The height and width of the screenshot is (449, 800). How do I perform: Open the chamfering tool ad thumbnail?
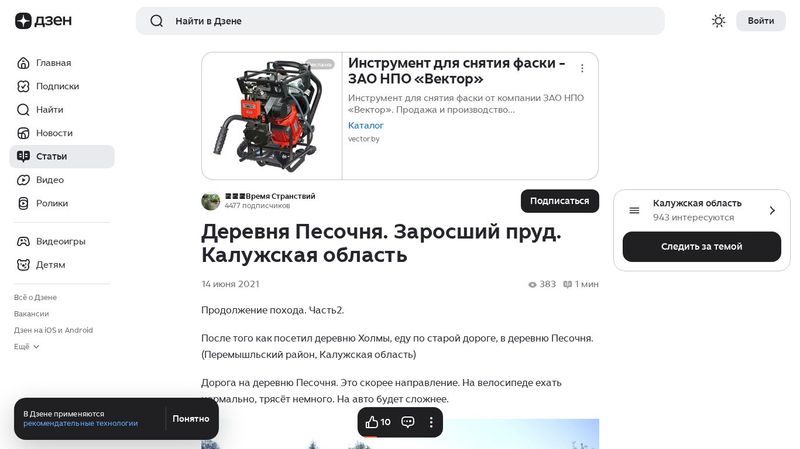tap(272, 116)
